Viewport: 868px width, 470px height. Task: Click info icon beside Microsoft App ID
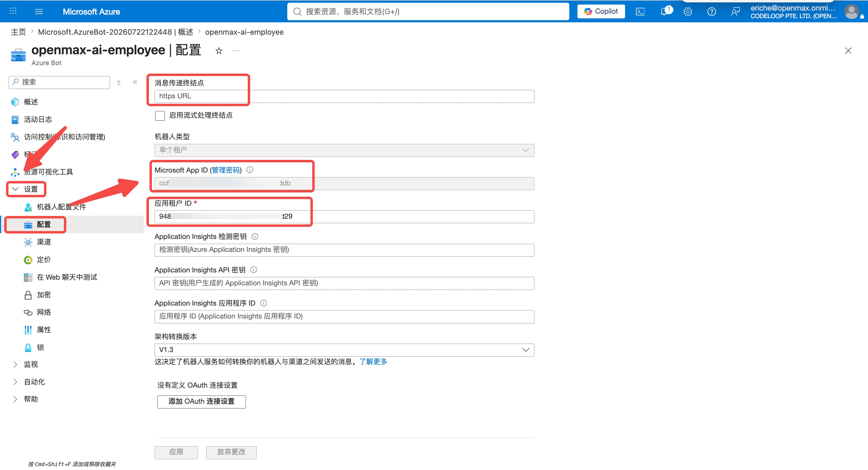pos(250,170)
